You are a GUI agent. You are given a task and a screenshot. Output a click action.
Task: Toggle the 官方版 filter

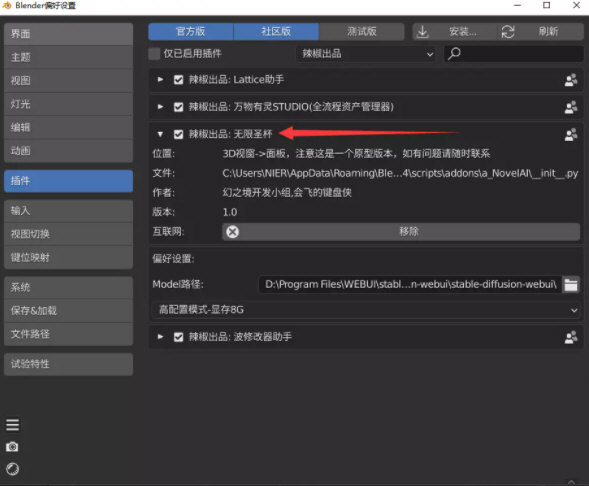191,32
